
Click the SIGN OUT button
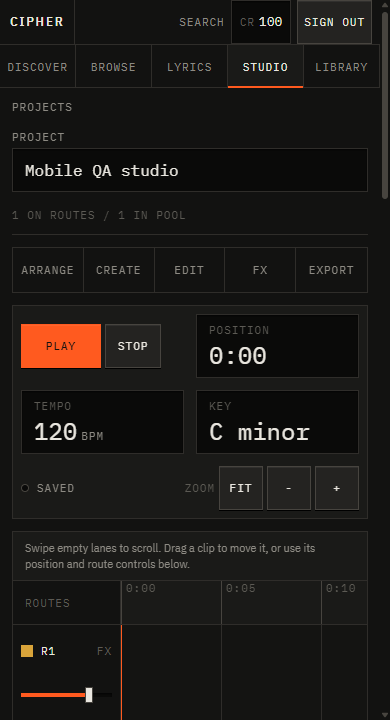[x=334, y=22]
